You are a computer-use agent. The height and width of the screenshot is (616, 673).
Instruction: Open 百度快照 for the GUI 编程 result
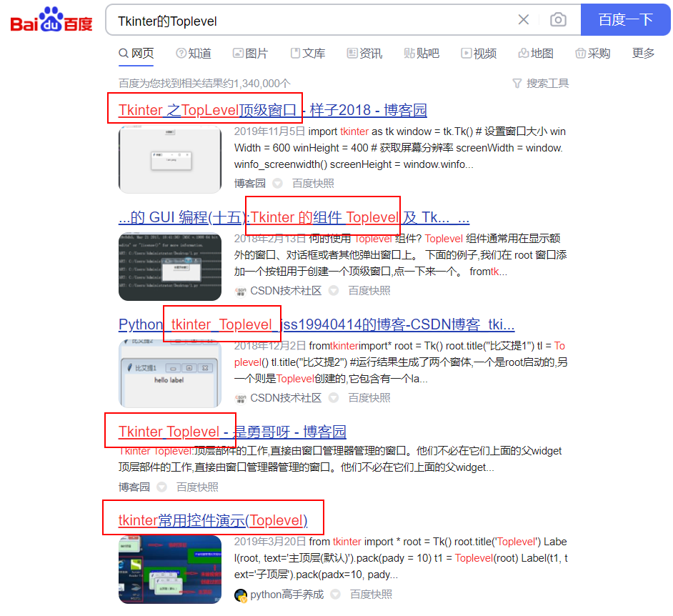tap(369, 291)
